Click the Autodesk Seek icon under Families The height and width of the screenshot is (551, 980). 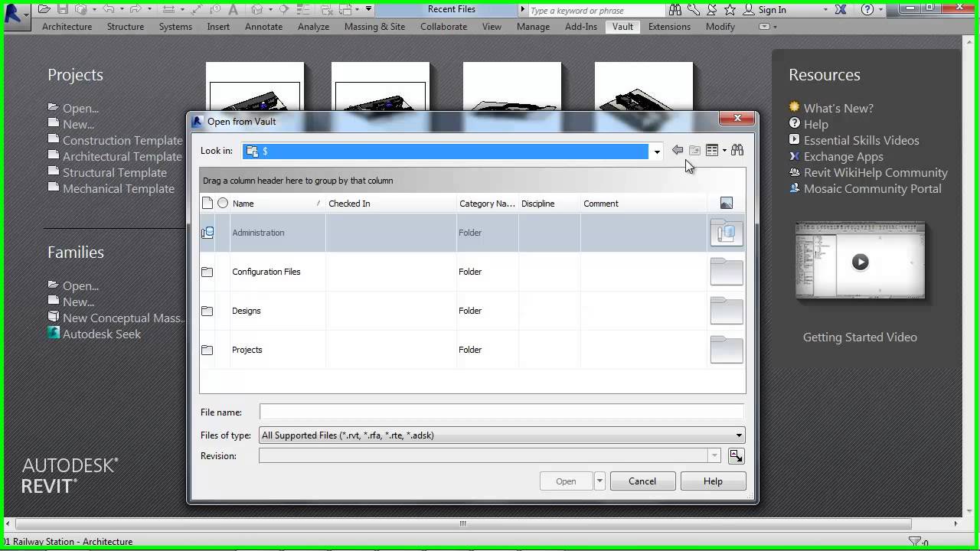(54, 334)
